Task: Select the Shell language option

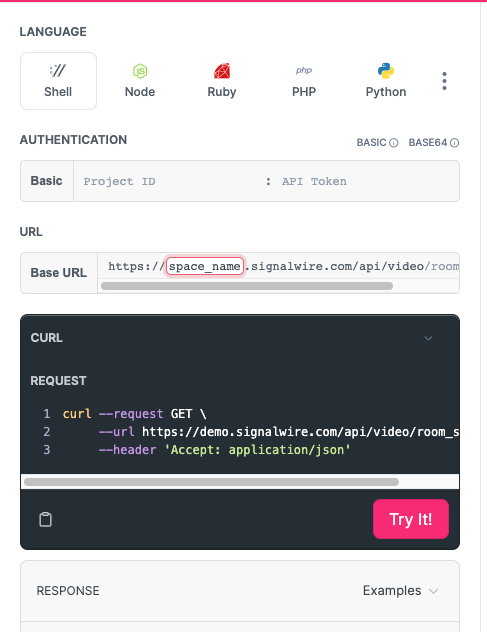Action: click(58, 81)
